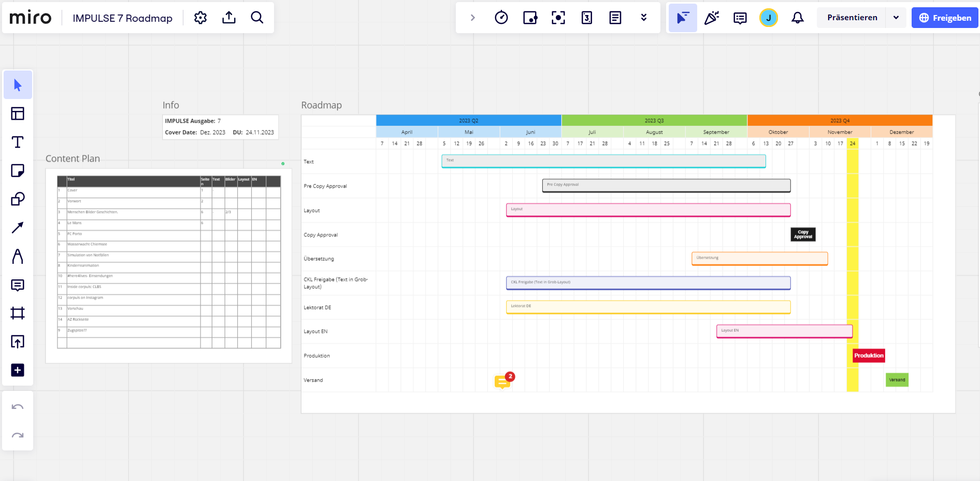The height and width of the screenshot is (481, 980).
Task: Click the Content Plan table thumbnail
Action: (169, 262)
